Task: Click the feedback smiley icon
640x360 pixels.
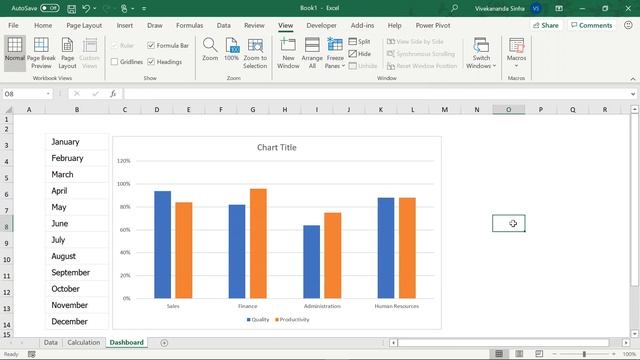Action: [628, 25]
